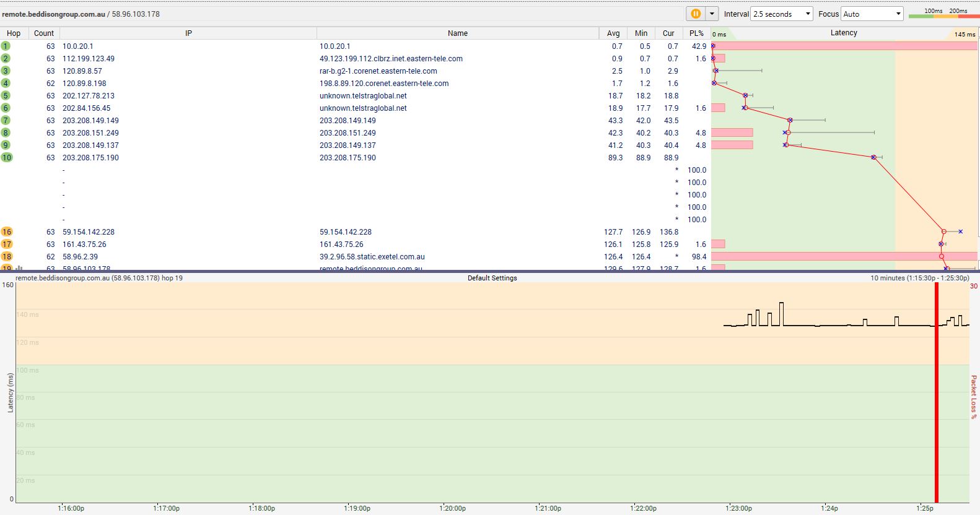The image size is (980, 515).
Task: Select the rar-b.g2-1.corenet.eastern-tele.com hop name
Action: pyautogui.click(x=378, y=71)
